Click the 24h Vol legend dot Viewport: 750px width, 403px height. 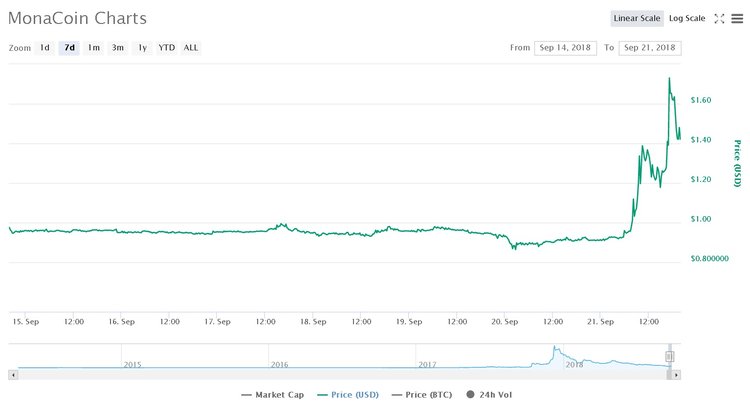(470, 394)
